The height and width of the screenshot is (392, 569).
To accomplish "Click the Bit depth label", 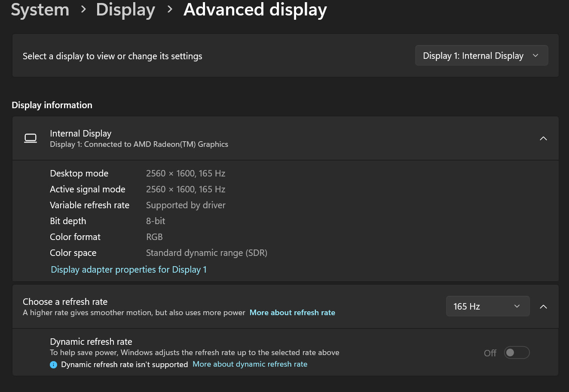I will pos(68,221).
